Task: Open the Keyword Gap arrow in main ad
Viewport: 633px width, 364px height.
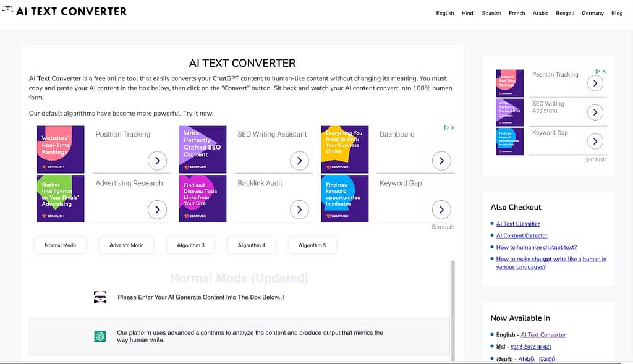Action: click(441, 210)
